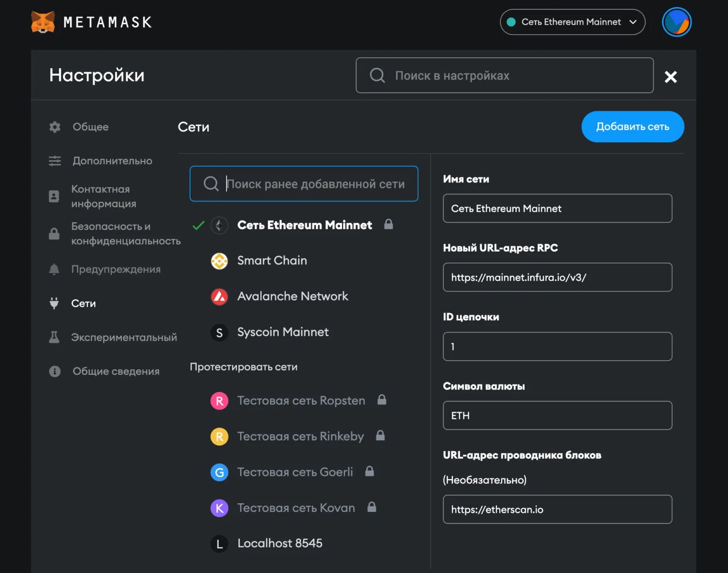728x573 pixels.
Task: Click the Ropsten test network icon
Action: pos(219,401)
